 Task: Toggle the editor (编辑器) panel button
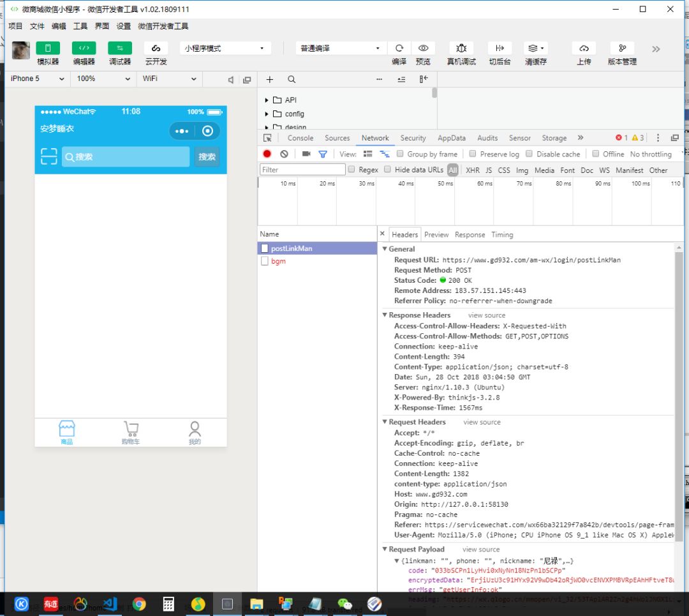[84, 48]
